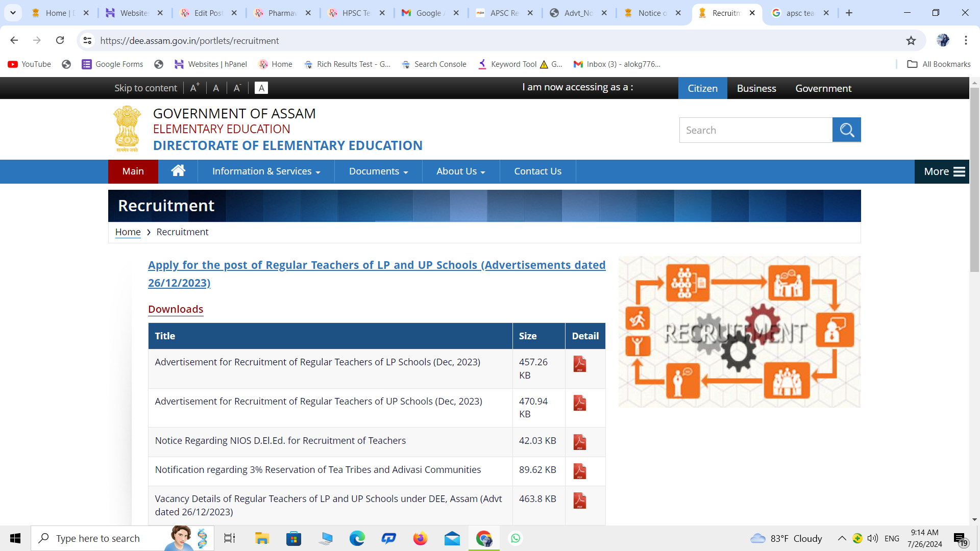980x551 pixels.
Task: Open PDF for Vacancy Details document
Action: (x=580, y=500)
